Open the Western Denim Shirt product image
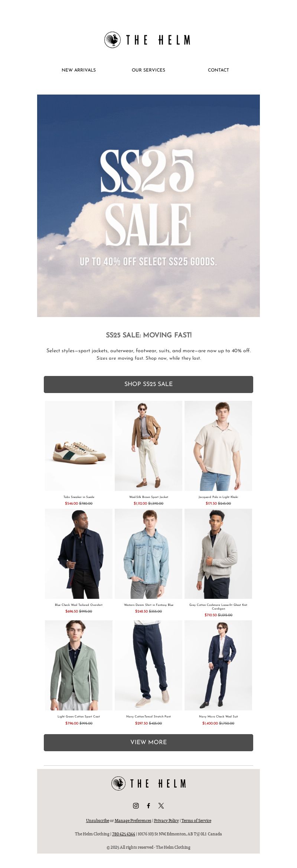This screenshot has height=868, width=297. pyautogui.click(x=148, y=554)
